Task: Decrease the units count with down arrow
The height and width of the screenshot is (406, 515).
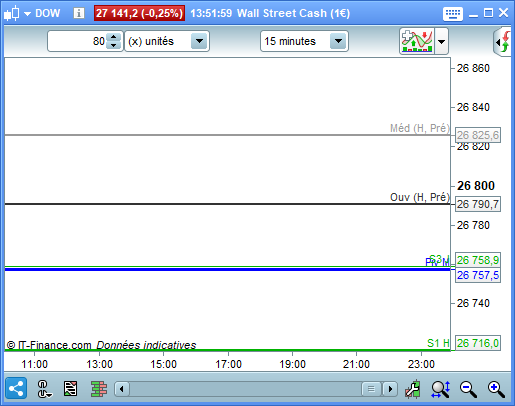Action: pos(114,45)
